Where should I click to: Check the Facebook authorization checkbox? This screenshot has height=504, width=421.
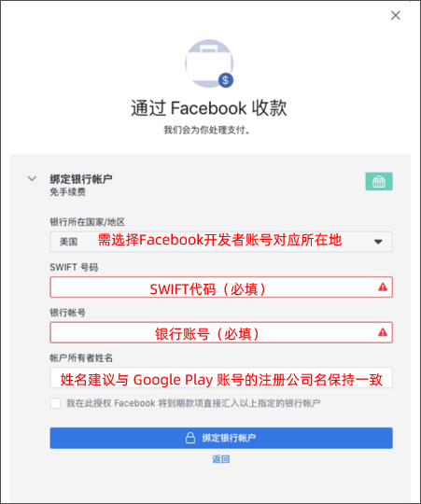[55, 403]
